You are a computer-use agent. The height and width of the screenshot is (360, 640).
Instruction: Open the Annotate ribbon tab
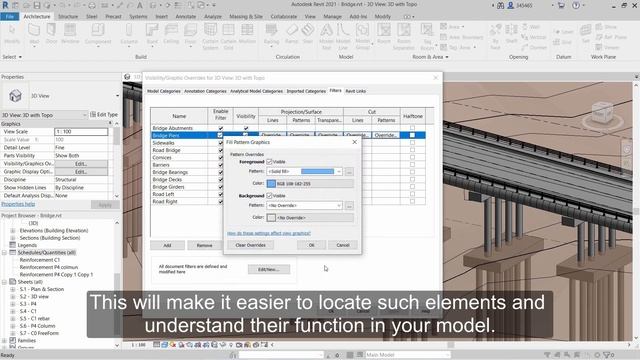[x=186, y=16]
